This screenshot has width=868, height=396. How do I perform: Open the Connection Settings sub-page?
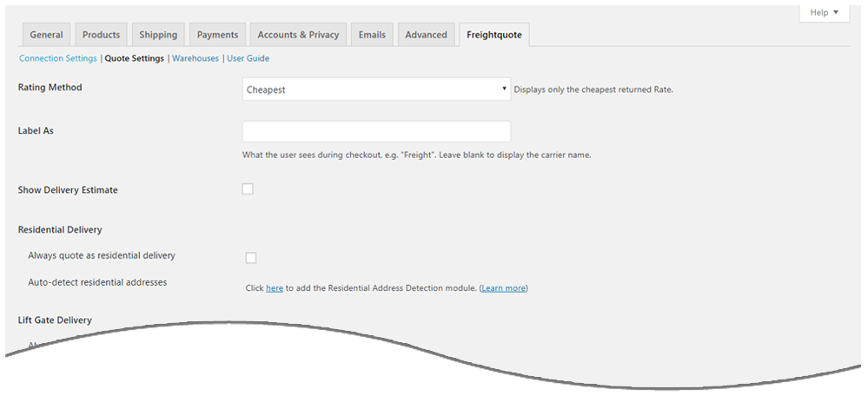(57, 58)
